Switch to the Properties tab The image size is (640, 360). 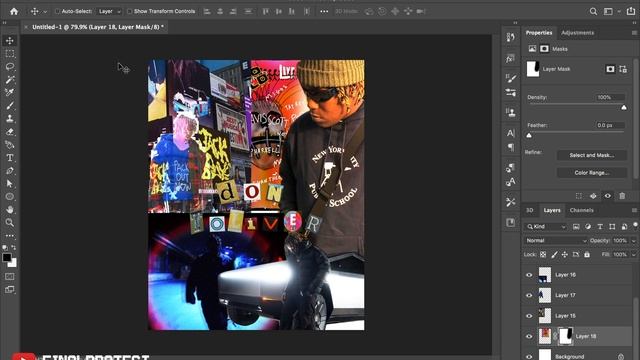[539, 33]
